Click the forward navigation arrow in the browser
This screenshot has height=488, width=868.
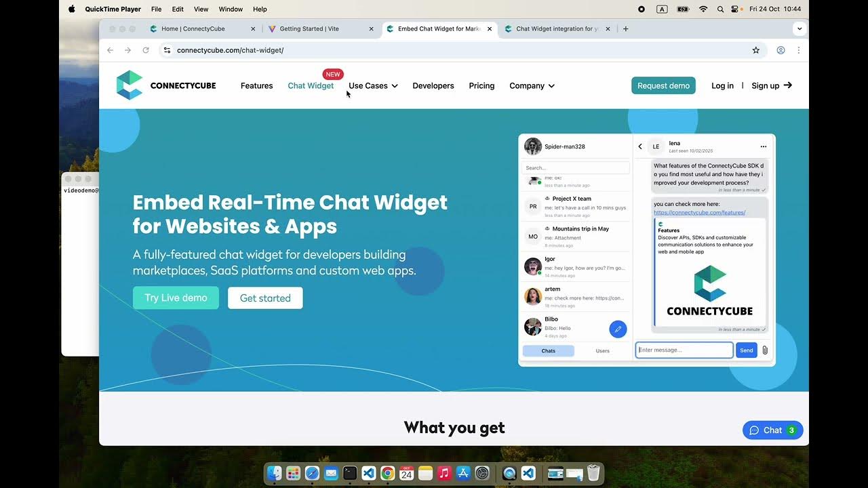coord(128,50)
